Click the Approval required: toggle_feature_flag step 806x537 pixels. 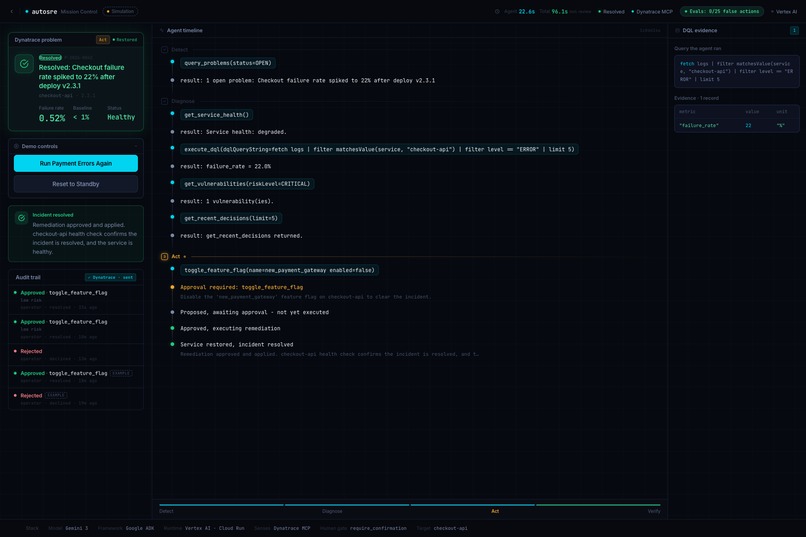(x=242, y=287)
